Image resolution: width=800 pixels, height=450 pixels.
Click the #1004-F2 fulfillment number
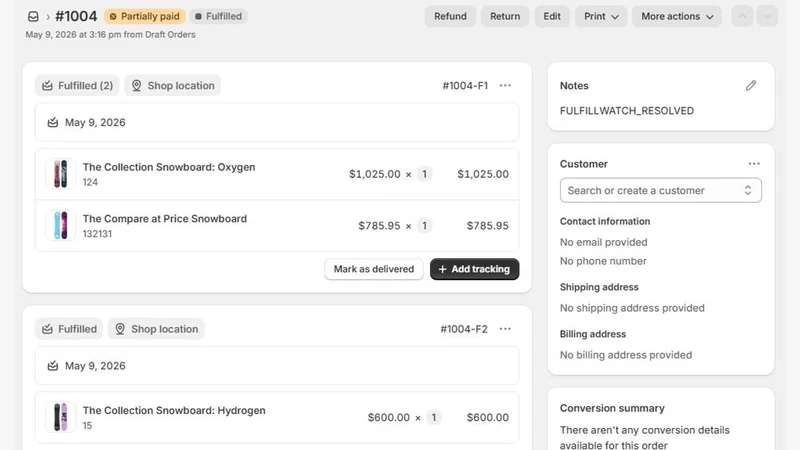(464, 329)
